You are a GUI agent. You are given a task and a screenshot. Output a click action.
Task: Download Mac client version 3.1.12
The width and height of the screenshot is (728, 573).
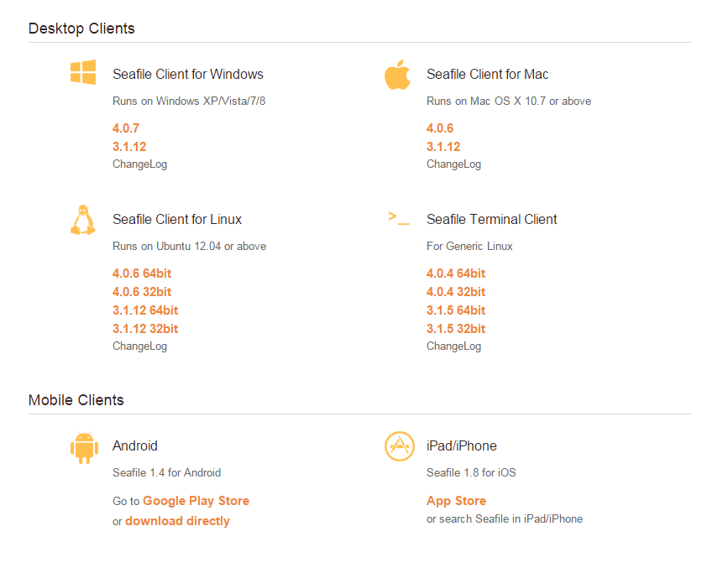coord(443,147)
